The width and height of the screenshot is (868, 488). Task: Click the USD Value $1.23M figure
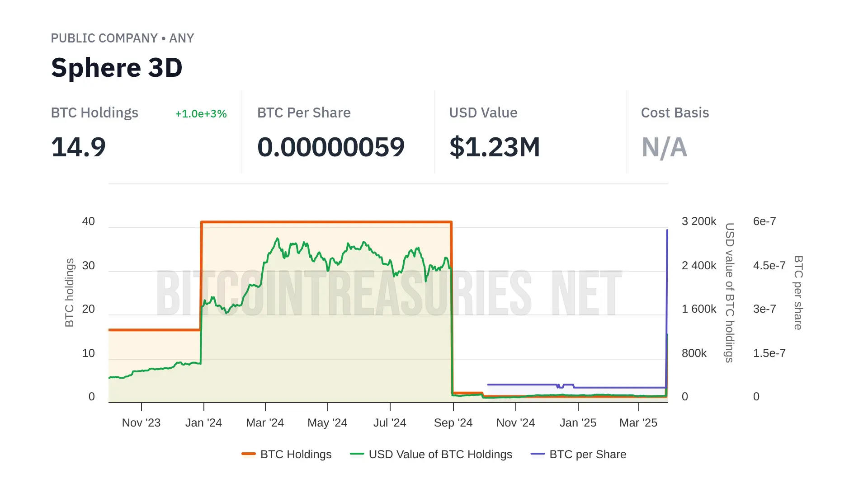coord(495,147)
